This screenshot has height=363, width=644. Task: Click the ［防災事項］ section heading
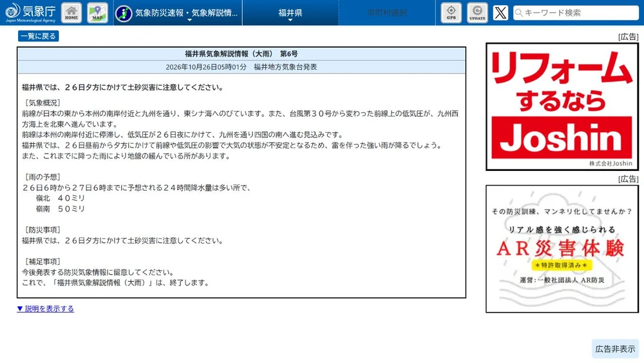click(43, 230)
